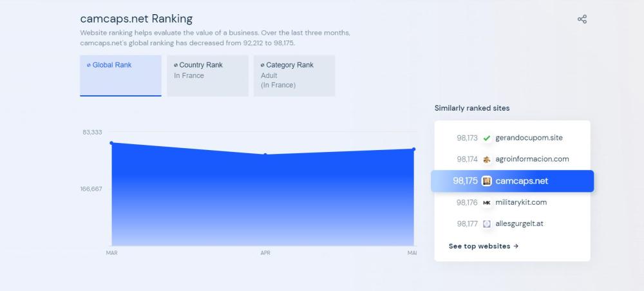The width and height of the screenshot is (644, 291).
Task: Click the agroinformacion.com favicon
Action: pos(487,159)
